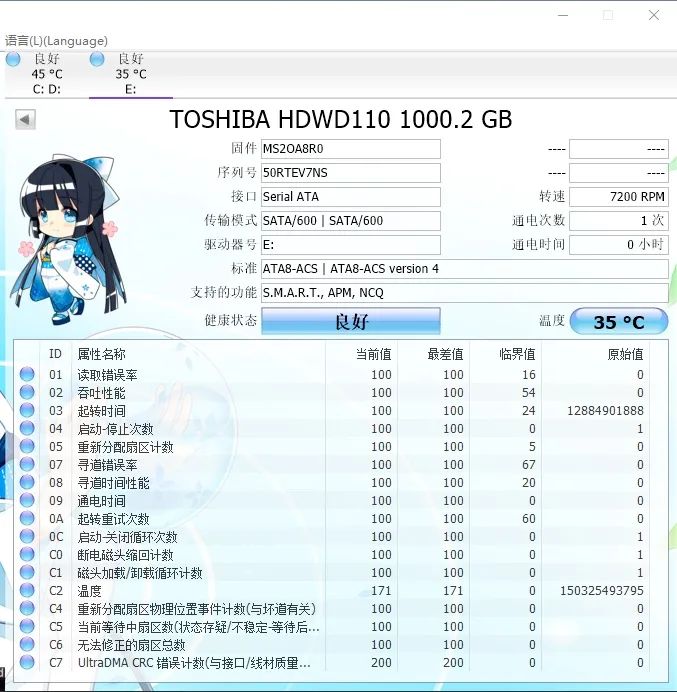677x692 pixels.
Task: Click the anime mascot character image
Action: [68, 241]
